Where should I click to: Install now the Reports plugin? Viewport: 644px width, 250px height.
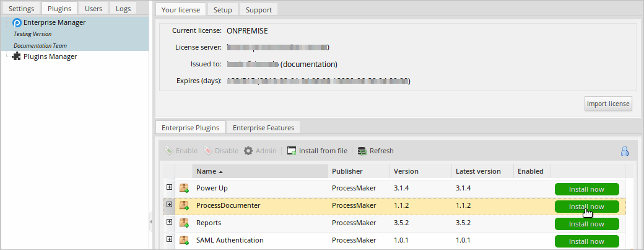586,224
